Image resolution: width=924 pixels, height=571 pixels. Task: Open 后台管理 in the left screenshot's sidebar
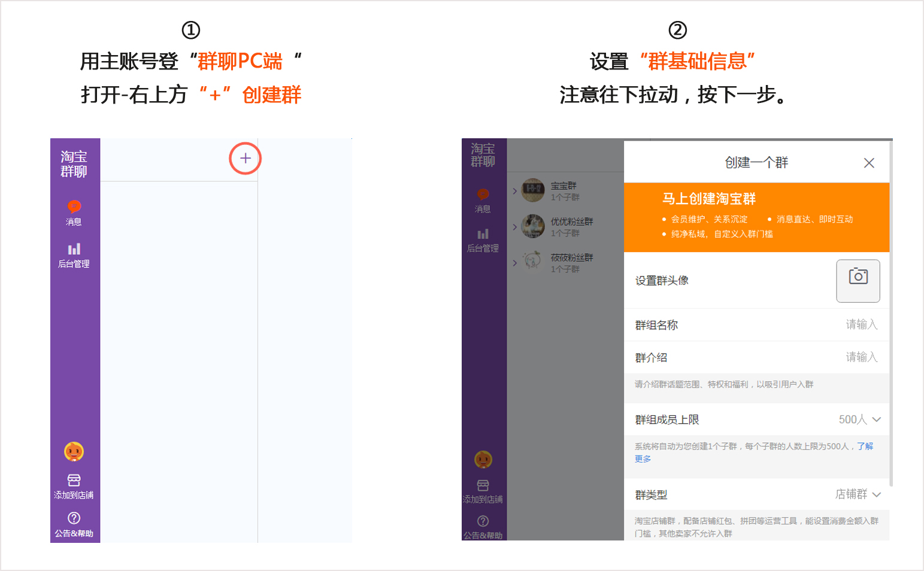coord(74,256)
